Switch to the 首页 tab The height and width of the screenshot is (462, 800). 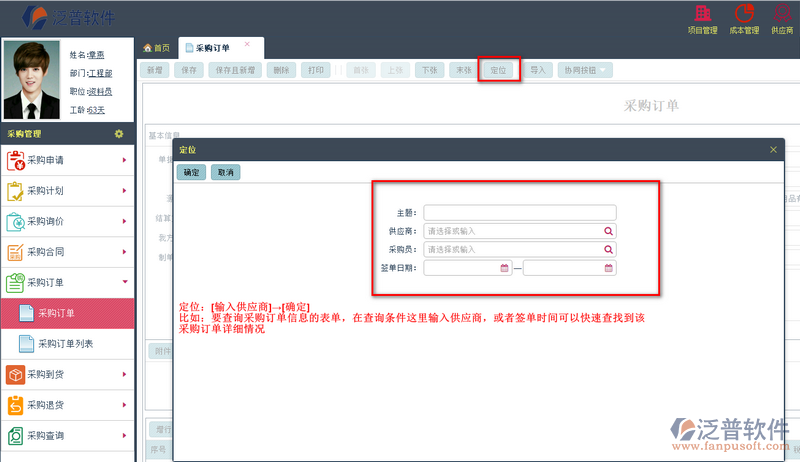click(x=156, y=48)
